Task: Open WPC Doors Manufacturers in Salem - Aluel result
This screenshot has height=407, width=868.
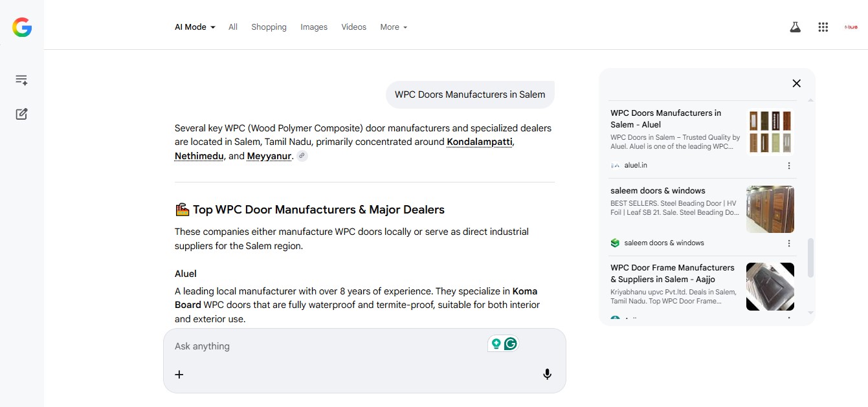Action: 665,118
